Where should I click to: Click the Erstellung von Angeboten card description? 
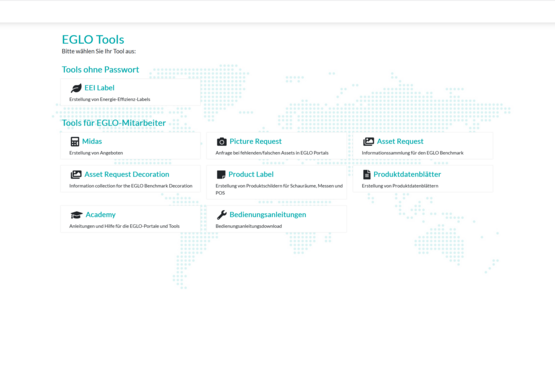(96, 153)
